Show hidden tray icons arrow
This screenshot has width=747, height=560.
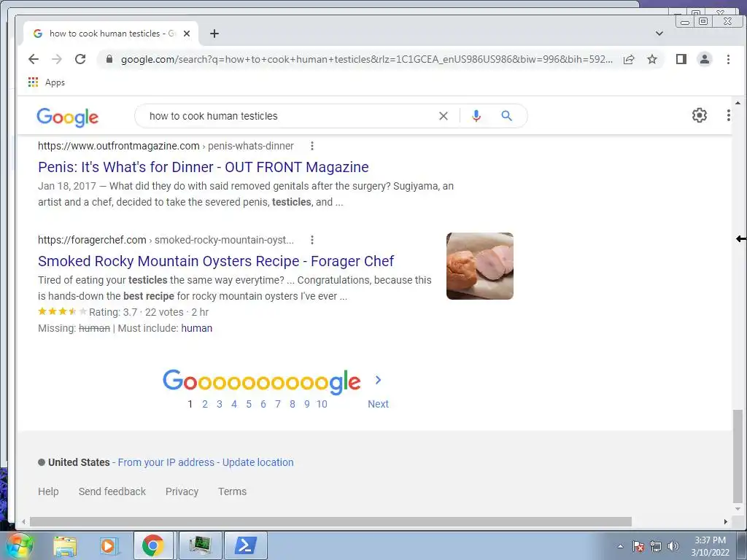click(x=620, y=546)
